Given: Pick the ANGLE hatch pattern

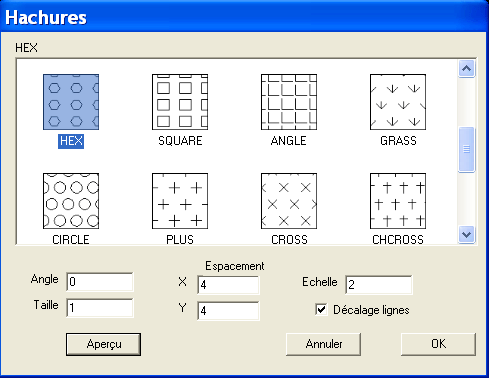Looking at the screenshot, I should click(x=289, y=102).
